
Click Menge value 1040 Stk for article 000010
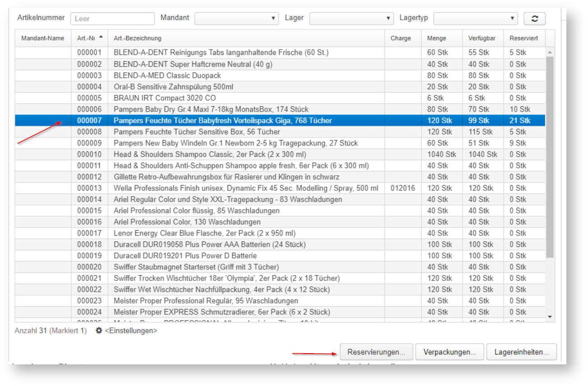point(442,154)
